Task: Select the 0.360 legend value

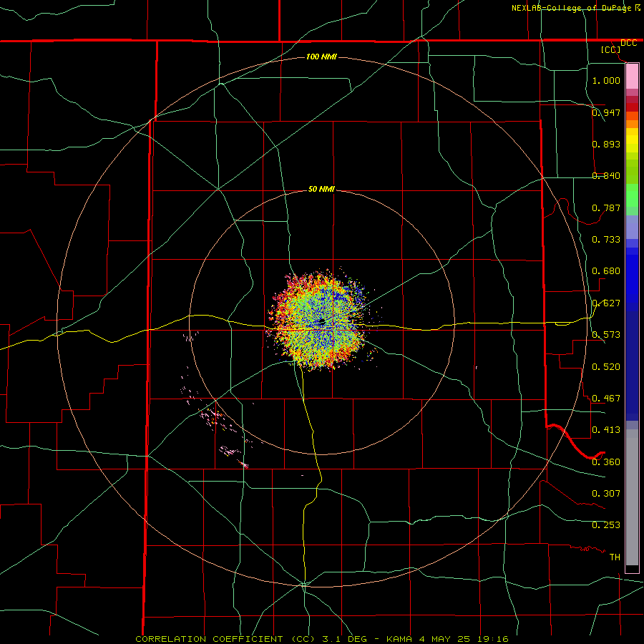Action: (x=606, y=462)
